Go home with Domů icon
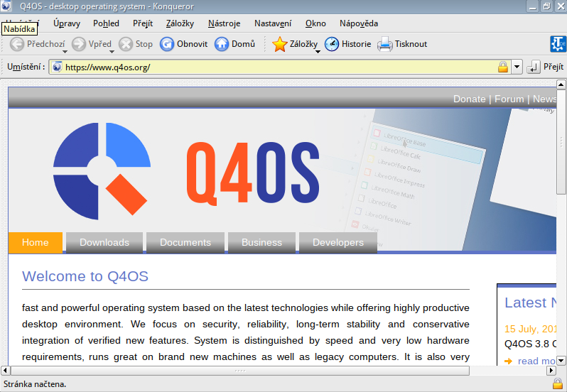567x392 pixels. pyautogui.click(x=221, y=44)
